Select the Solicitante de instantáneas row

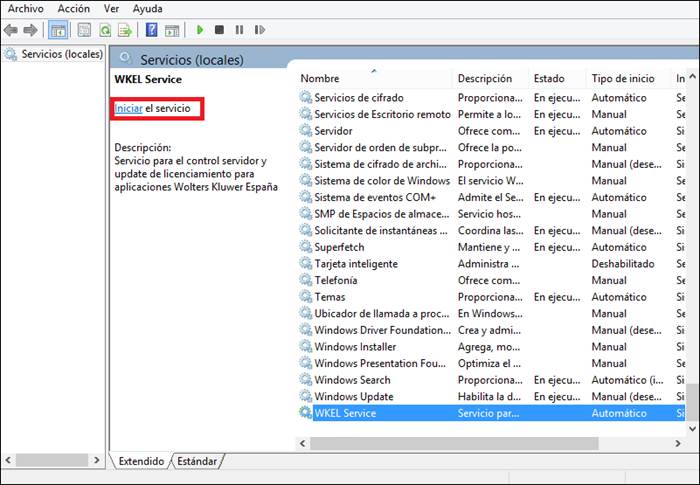pos(491,230)
